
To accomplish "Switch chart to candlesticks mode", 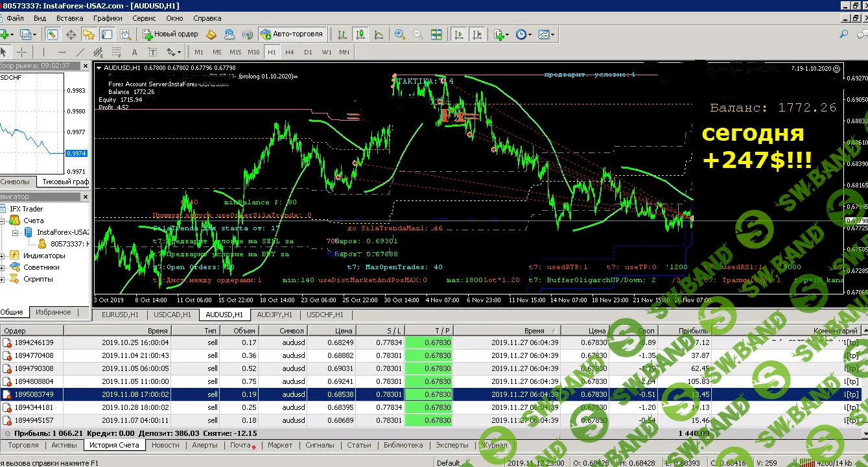I will [360, 34].
